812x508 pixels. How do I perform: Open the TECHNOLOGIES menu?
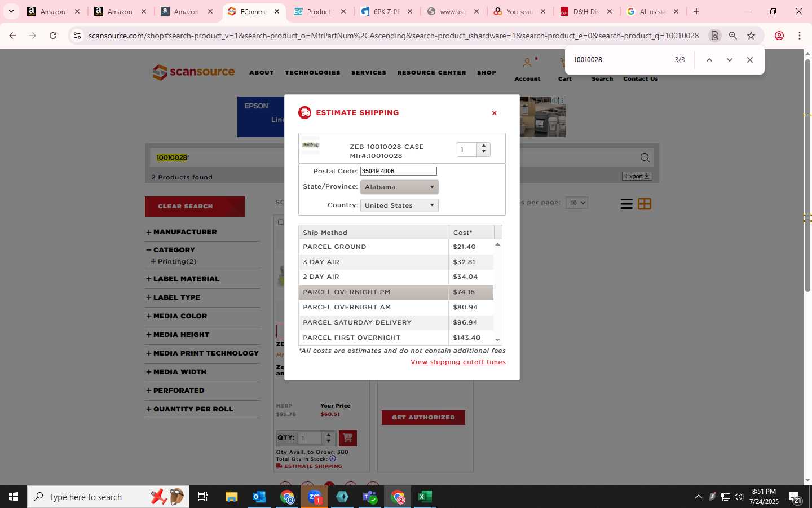coord(312,72)
